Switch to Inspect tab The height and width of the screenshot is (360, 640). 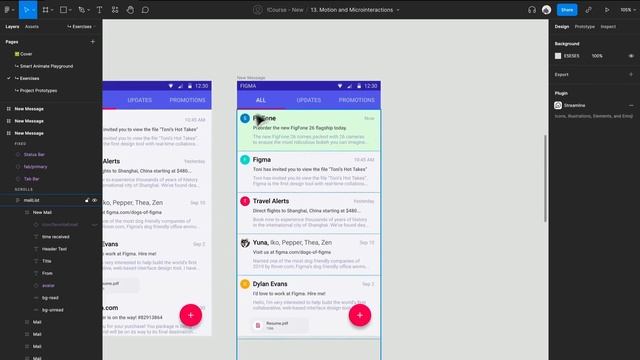(608, 27)
